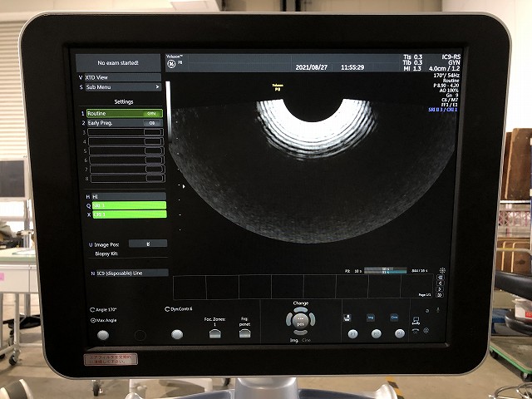
Task: Click the trackball pos center button
Action: tap(300, 322)
